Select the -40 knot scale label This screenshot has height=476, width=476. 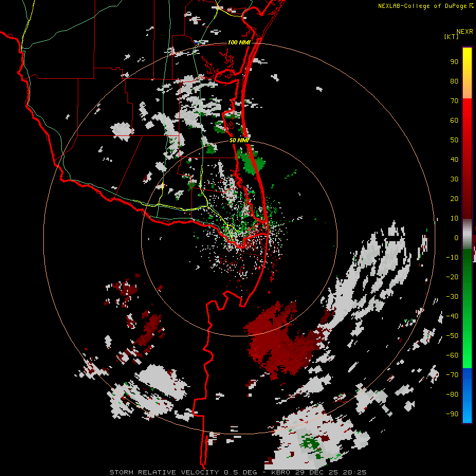point(452,316)
